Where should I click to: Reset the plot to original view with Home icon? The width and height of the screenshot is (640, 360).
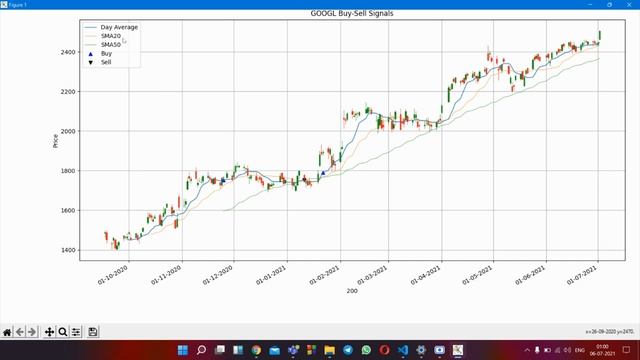click(7, 332)
